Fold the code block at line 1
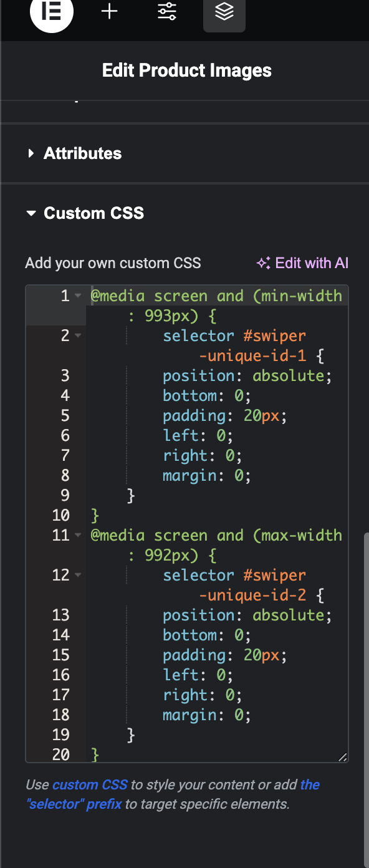 click(x=78, y=296)
